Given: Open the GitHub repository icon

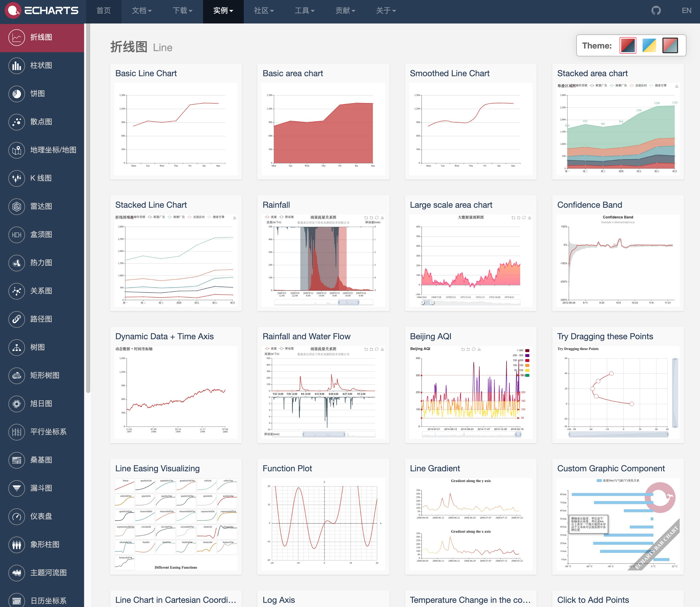Looking at the screenshot, I should pyautogui.click(x=656, y=10).
